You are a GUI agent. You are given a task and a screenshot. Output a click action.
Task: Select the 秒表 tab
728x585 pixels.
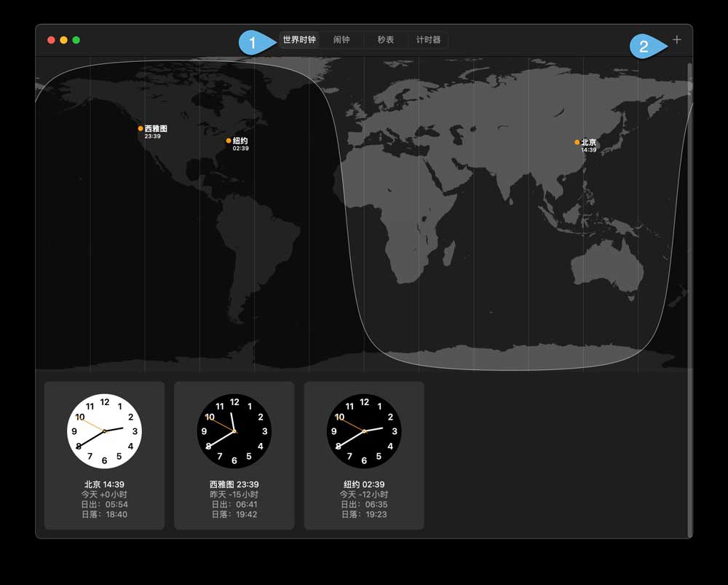click(385, 40)
